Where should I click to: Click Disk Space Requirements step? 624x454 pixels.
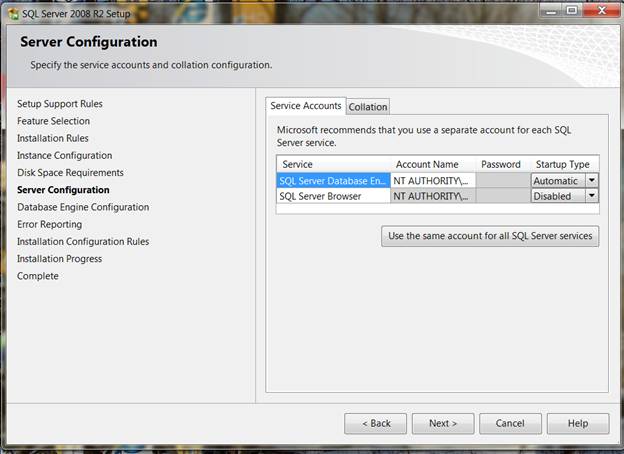point(70,173)
